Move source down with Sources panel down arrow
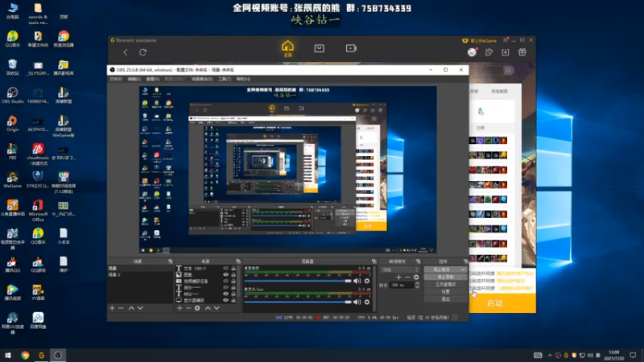This screenshot has width=644, height=362. tap(217, 308)
